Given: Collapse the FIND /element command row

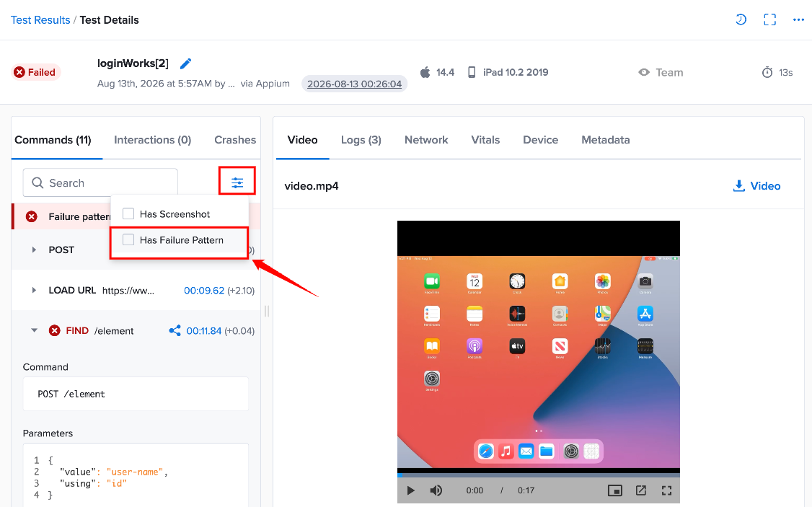Looking at the screenshot, I should 34,330.
